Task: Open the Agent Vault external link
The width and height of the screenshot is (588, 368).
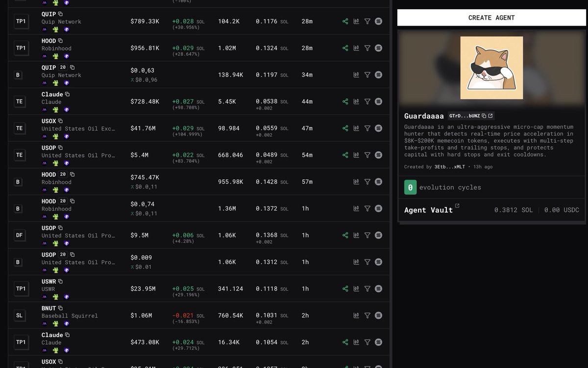Action: point(457,206)
